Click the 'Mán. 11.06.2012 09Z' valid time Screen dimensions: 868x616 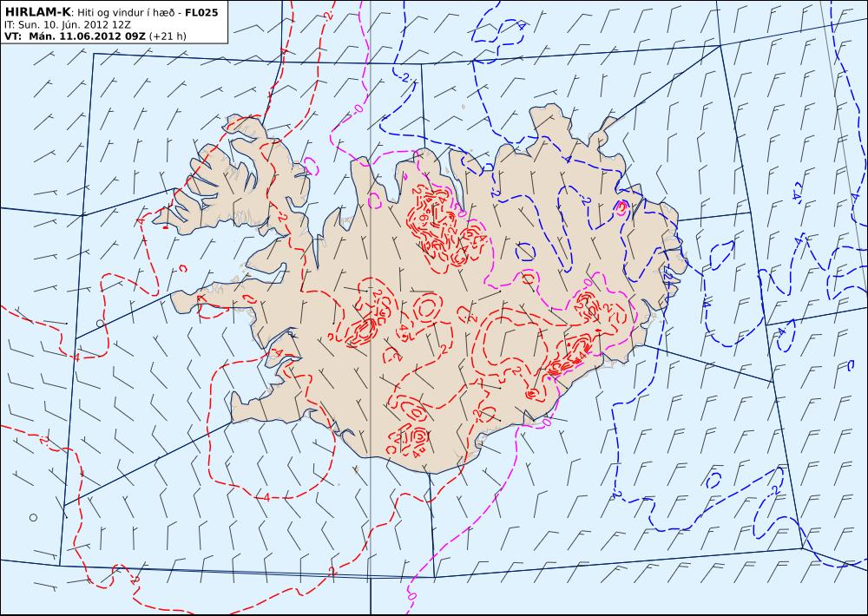(87, 36)
